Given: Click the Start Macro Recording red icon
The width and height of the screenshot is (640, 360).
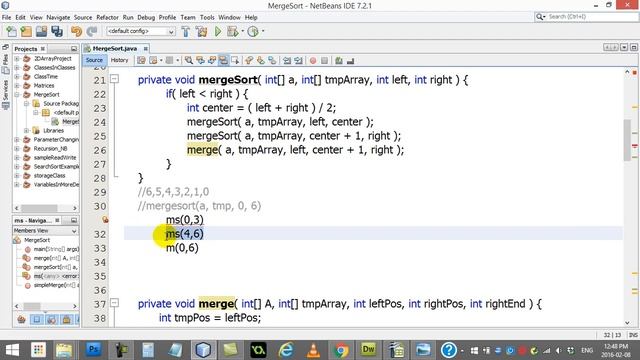Looking at the screenshot, I should (x=313, y=60).
